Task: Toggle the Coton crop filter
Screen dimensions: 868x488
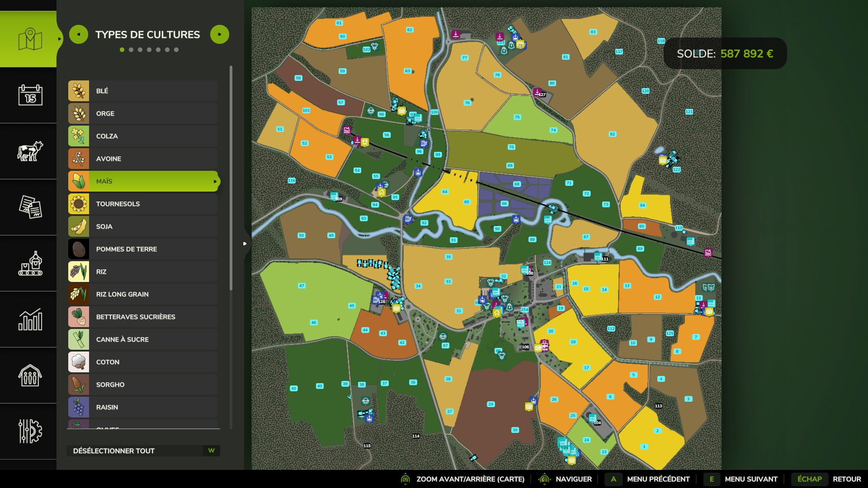Action: click(x=143, y=362)
